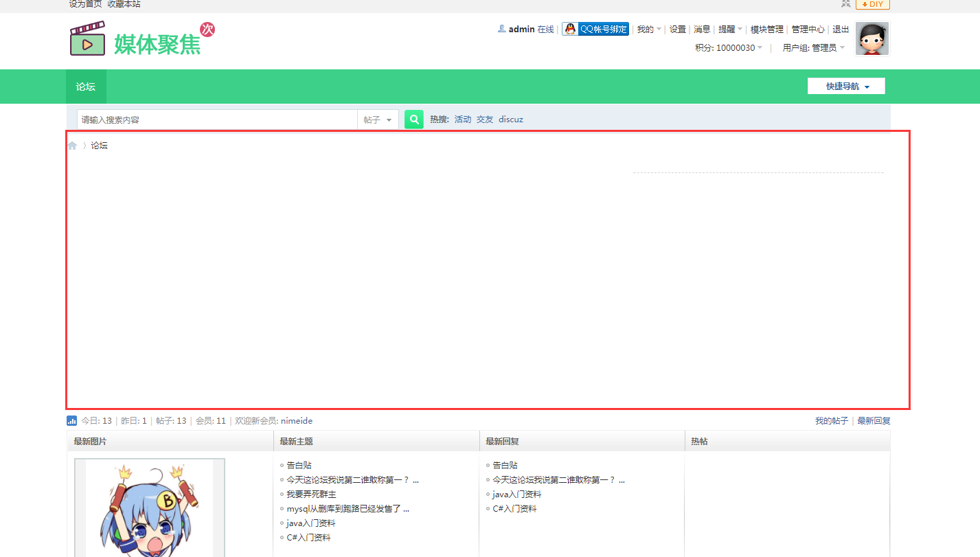Screen dimensions: 980x557
Task: Click 收藏本站 link
Action: pyautogui.click(x=124, y=4)
